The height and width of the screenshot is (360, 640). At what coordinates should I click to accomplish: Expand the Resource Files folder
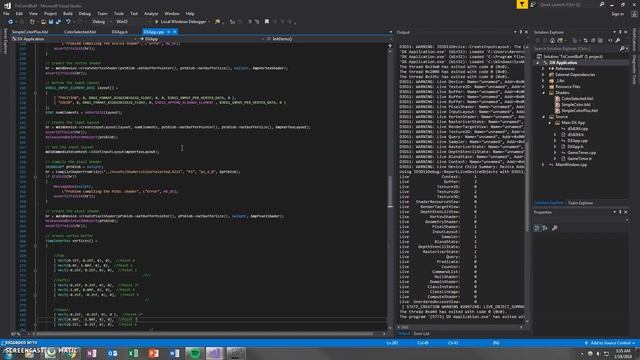543,87
